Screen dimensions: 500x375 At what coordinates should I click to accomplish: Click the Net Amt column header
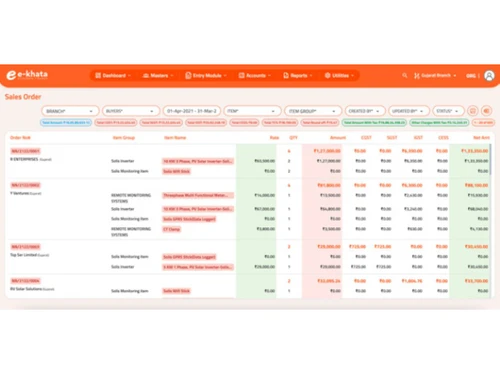coord(481,138)
